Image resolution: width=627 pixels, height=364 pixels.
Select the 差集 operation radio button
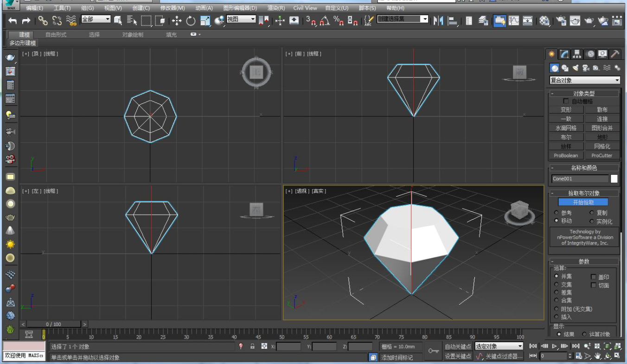557,293
